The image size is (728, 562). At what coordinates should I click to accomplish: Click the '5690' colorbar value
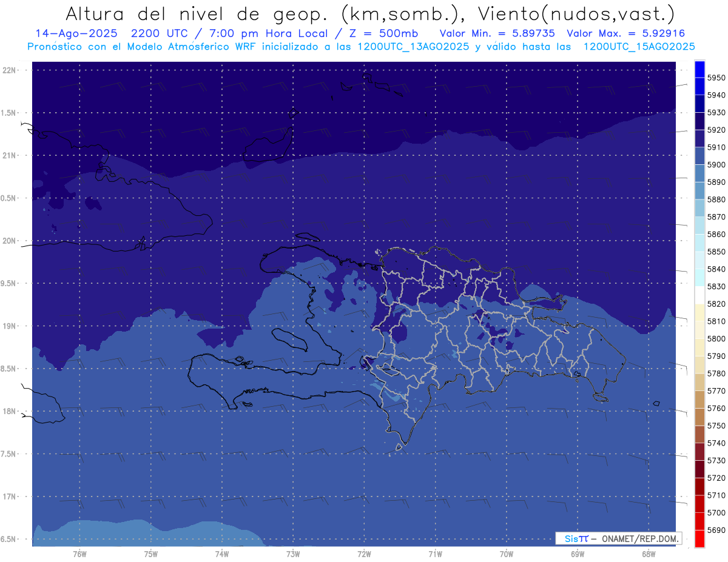716,530
